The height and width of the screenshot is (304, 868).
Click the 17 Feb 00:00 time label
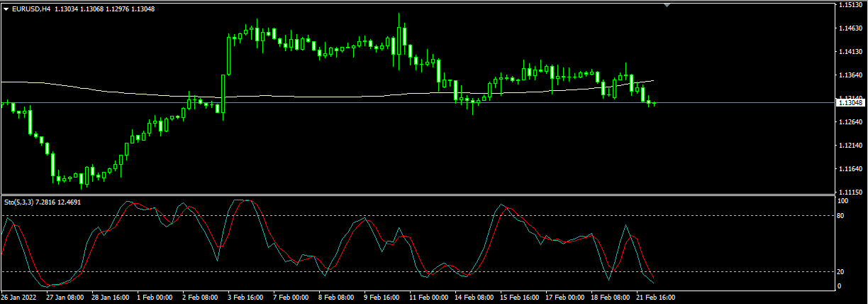(x=565, y=298)
